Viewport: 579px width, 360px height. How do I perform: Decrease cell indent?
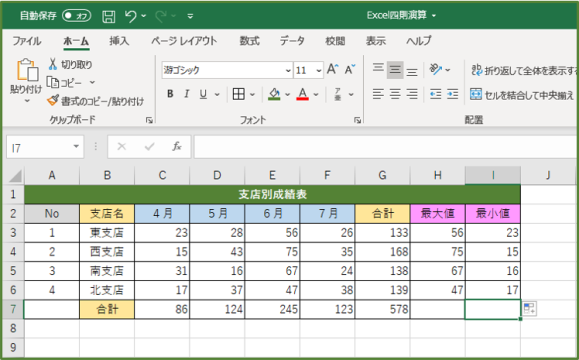(x=436, y=94)
